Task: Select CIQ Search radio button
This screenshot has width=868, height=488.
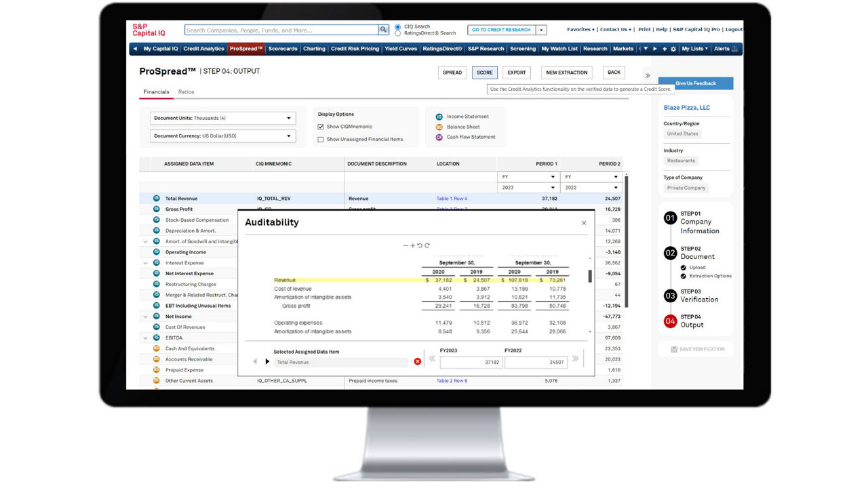Action: 398,27
